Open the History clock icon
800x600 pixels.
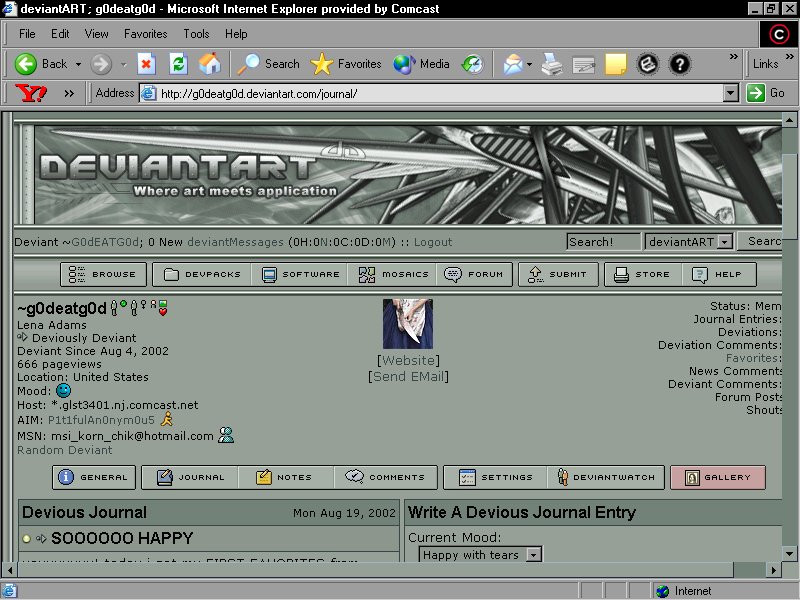click(x=472, y=64)
